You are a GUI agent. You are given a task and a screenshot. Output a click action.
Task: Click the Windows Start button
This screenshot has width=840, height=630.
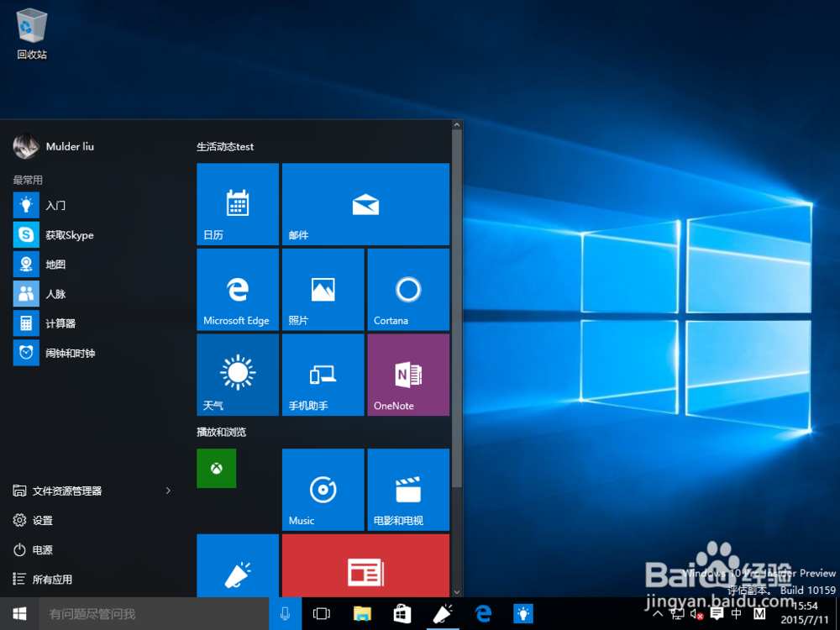click(19, 613)
